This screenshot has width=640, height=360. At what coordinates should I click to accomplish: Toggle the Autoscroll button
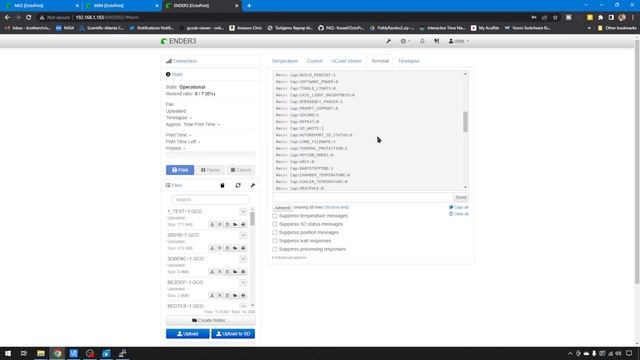click(282, 208)
